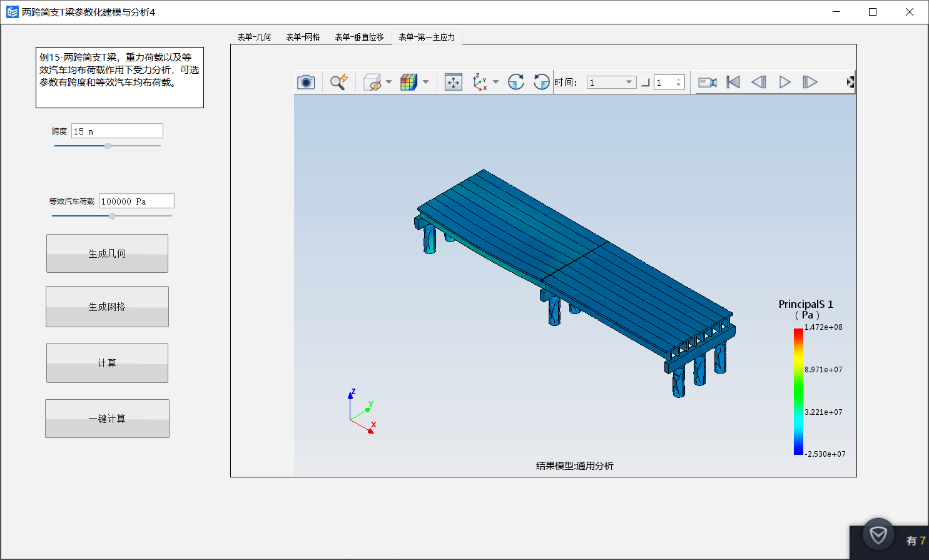Click the 跨度 slider handle

pos(107,145)
